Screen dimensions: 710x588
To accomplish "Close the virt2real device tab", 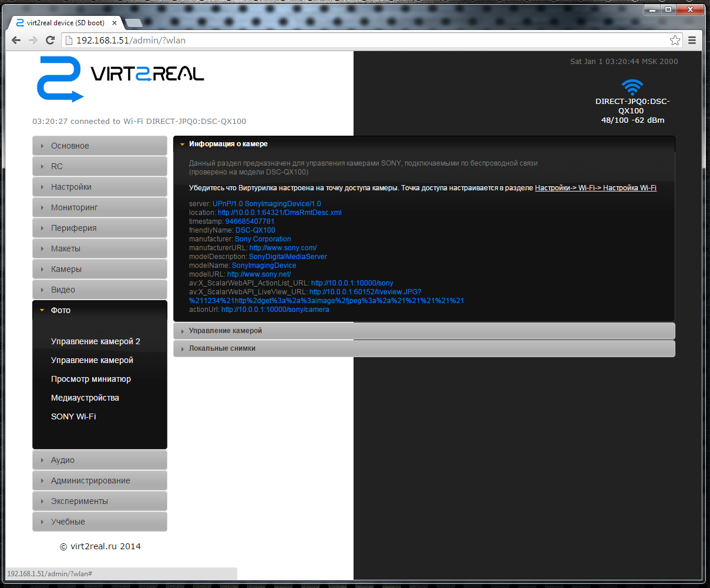I will pyautogui.click(x=114, y=23).
